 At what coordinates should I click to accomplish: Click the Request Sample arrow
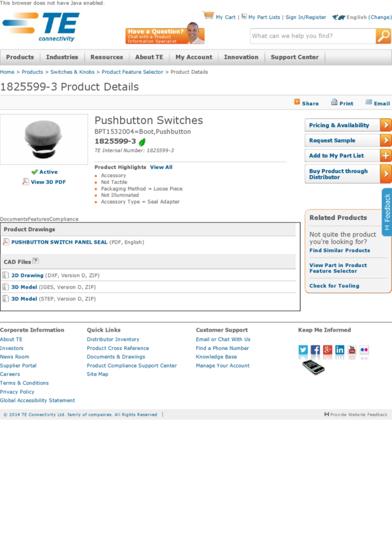coord(385,140)
